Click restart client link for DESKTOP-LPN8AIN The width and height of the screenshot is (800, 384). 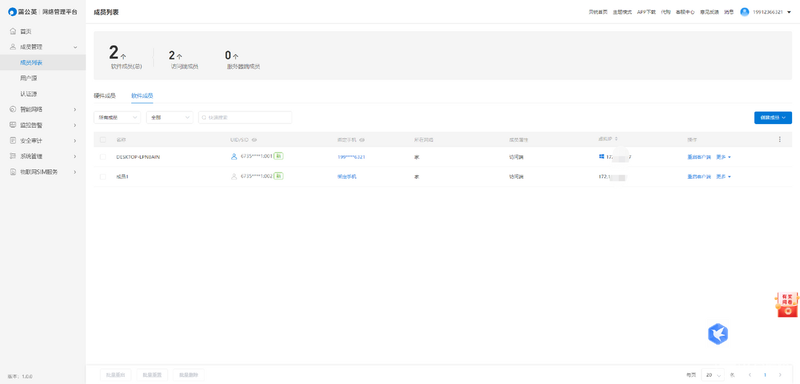coord(699,157)
